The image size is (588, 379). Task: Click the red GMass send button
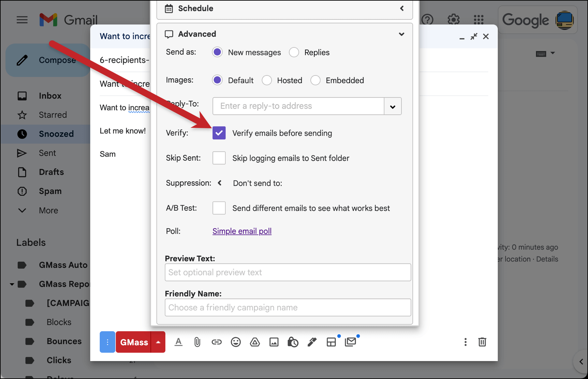click(x=134, y=342)
